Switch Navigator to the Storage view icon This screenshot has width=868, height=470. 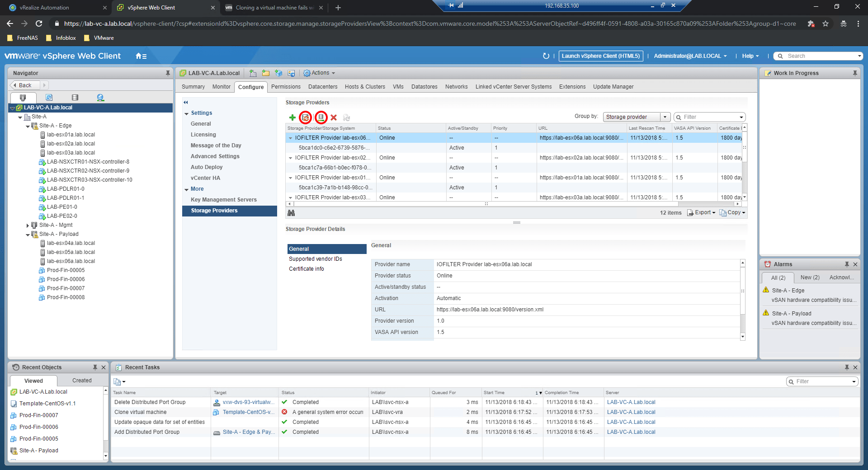click(75, 98)
